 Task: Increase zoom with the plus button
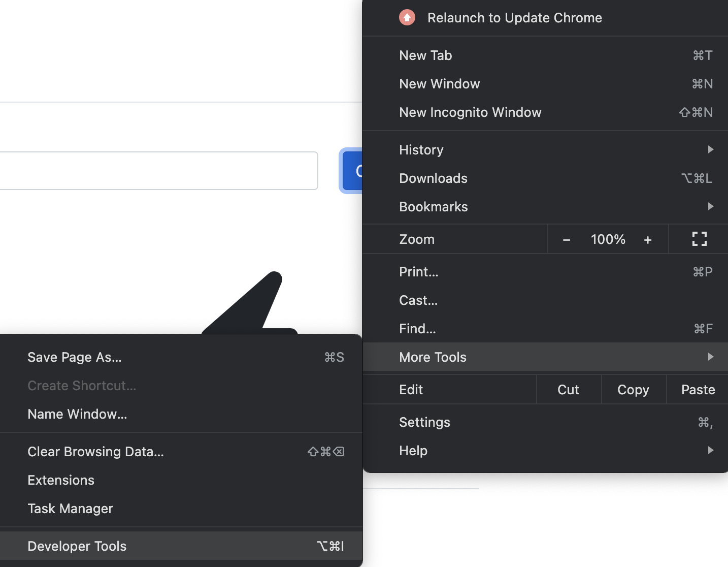pos(647,240)
